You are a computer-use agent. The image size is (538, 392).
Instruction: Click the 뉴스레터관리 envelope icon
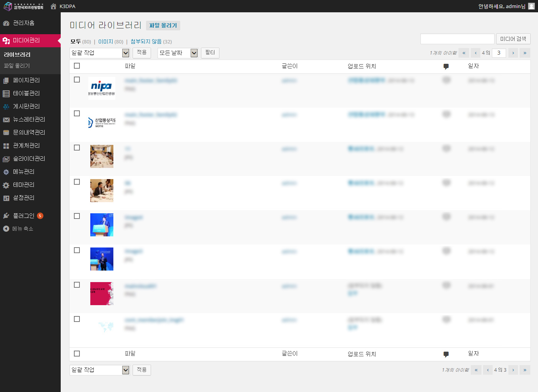point(6,120)
